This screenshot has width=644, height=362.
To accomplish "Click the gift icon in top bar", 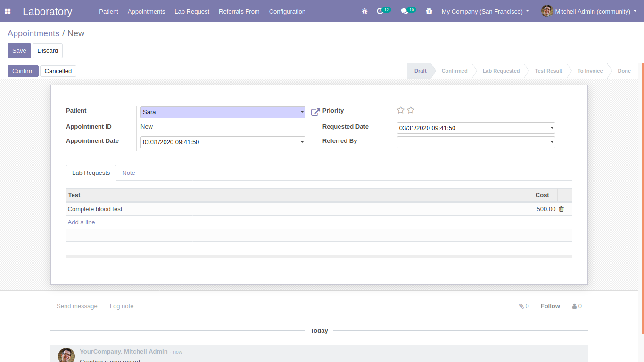I will (429, 11).
